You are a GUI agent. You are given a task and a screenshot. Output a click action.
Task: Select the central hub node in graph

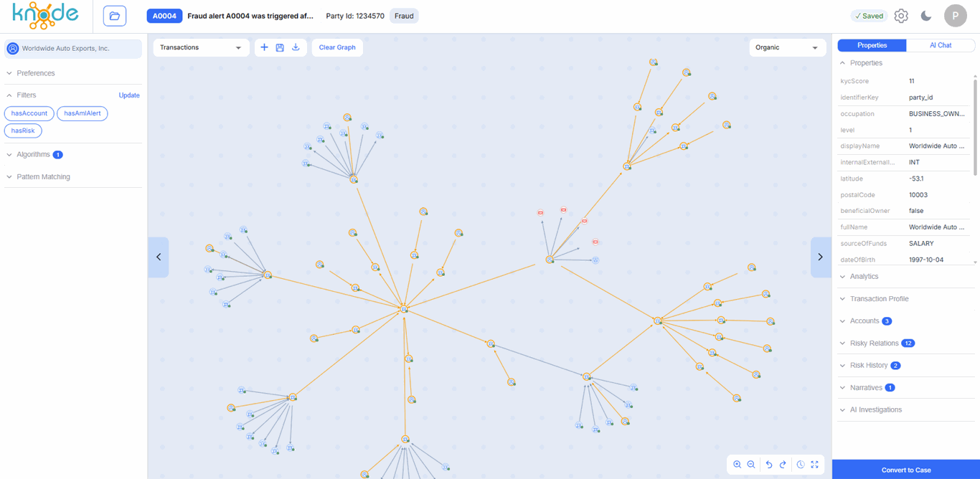pyautogui.click(x=405, y=309)
